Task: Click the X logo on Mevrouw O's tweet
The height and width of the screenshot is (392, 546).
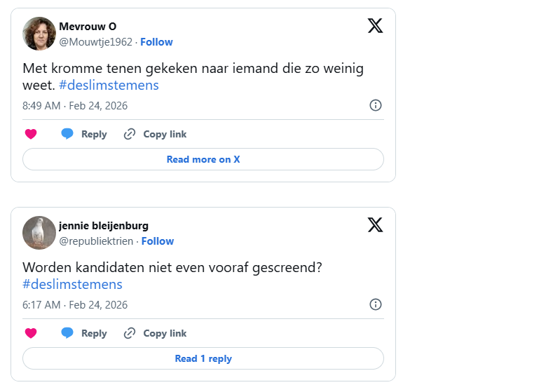Action: (x=376, y=26)
